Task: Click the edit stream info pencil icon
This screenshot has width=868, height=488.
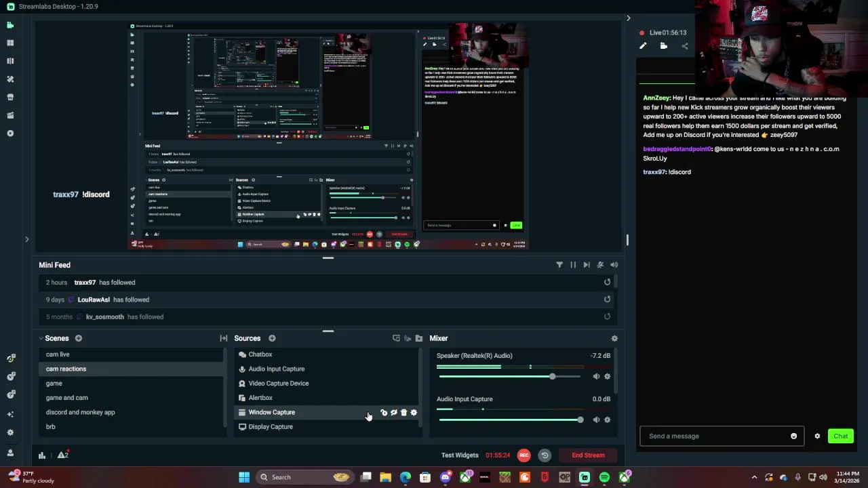Action: pos(643,46)
